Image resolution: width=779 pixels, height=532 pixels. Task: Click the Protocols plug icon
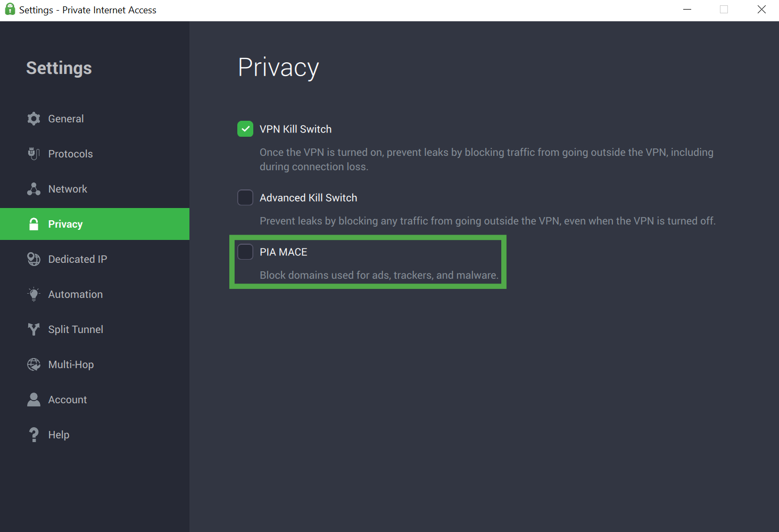tap(34, 154)
